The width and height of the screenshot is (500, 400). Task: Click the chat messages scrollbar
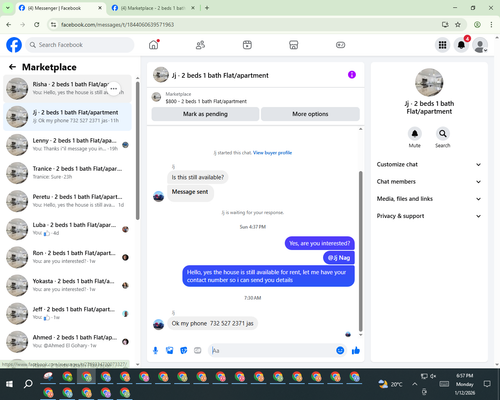point(360,252)
